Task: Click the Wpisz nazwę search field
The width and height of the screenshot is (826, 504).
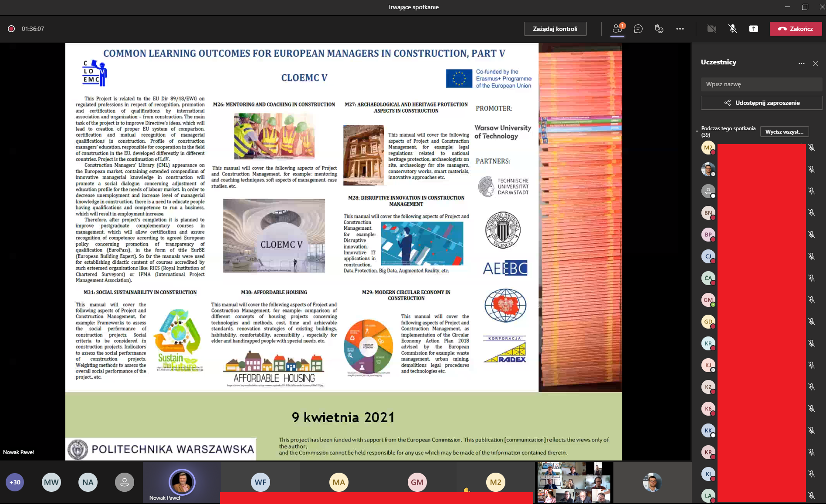Action: coord(761,84)
